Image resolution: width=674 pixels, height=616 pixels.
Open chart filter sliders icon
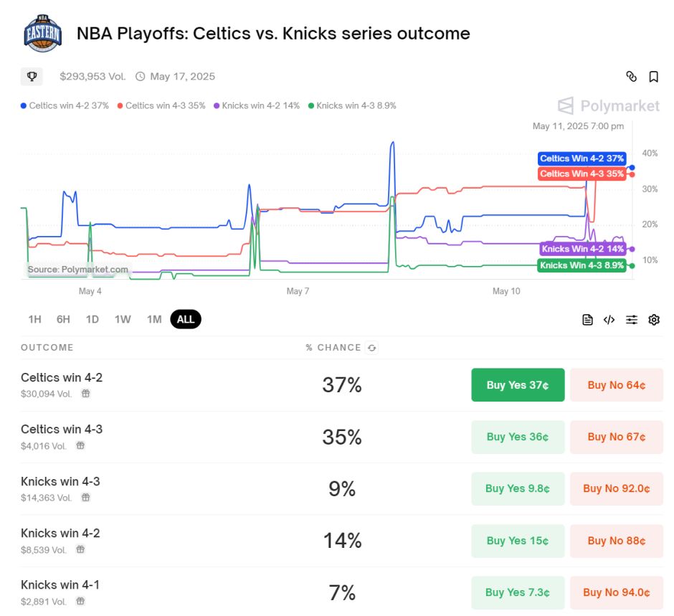[x=632, y=319]
